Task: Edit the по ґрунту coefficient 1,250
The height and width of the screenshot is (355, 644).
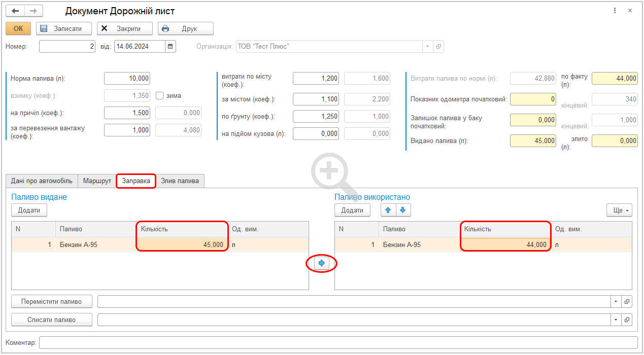Action: coord(316,116)
